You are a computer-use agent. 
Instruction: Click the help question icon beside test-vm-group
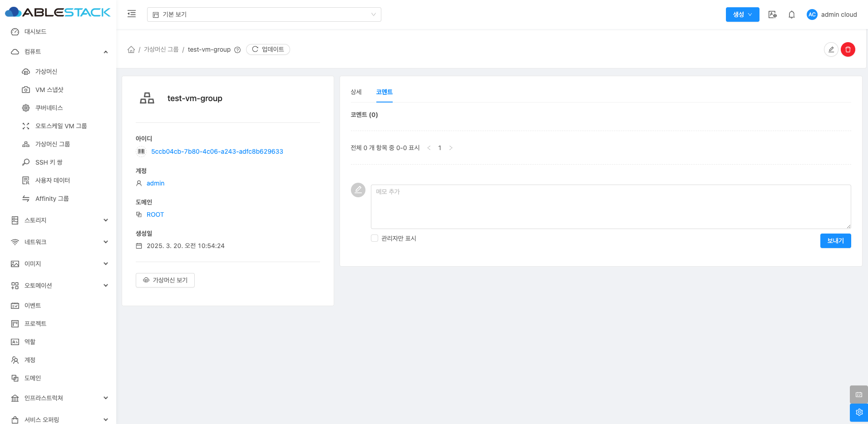point(237,50)
